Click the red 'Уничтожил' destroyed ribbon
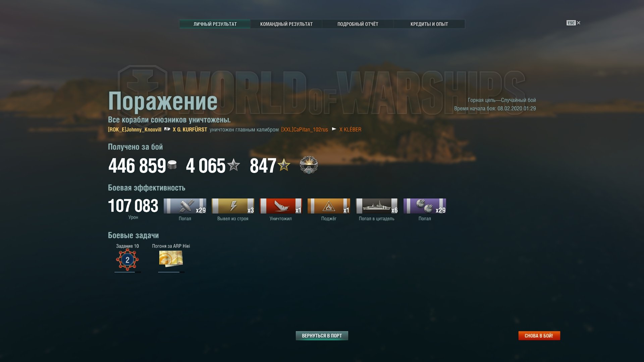The image size is (644, 362). tap(281, 206)
